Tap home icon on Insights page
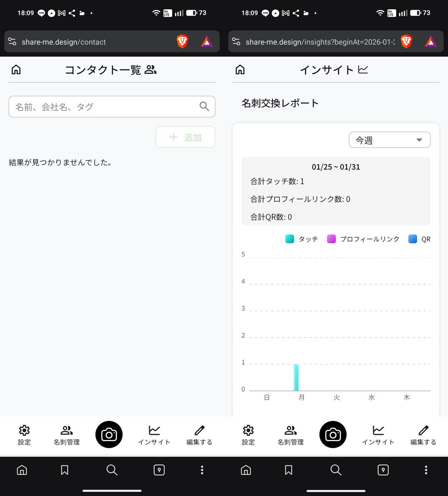This screenshot has width=448, height=496. 240,69
